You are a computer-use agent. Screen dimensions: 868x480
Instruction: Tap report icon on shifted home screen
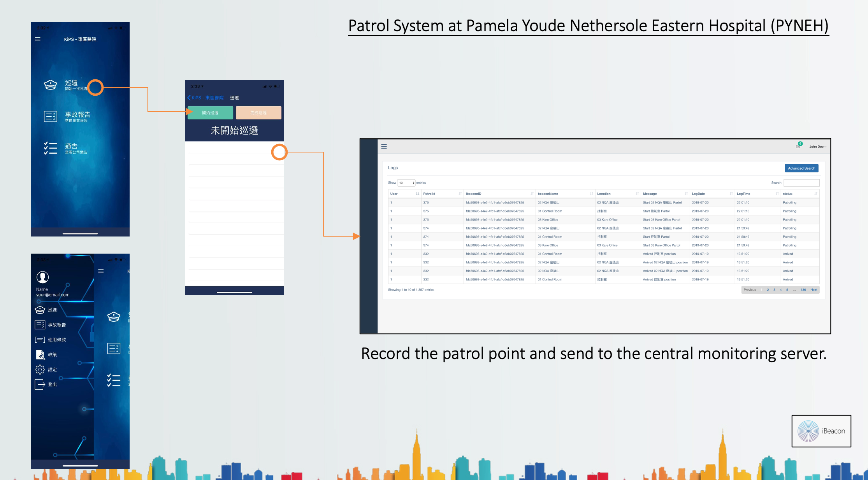[x=114, y=349]
